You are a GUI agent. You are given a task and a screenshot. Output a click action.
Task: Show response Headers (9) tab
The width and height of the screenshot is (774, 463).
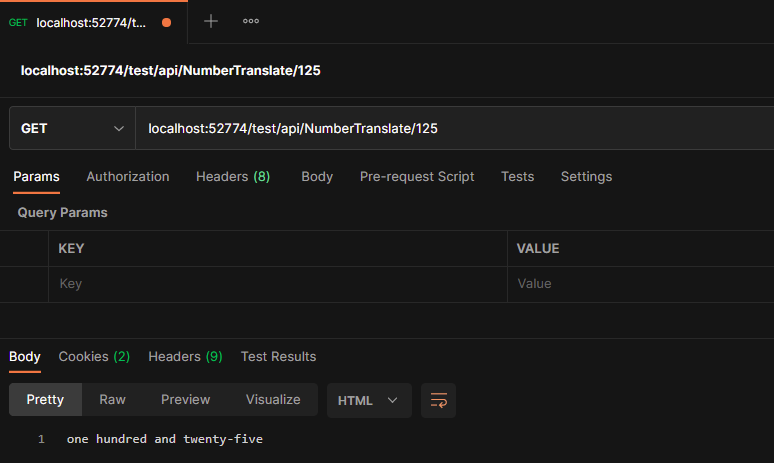(x=185, y=356)
